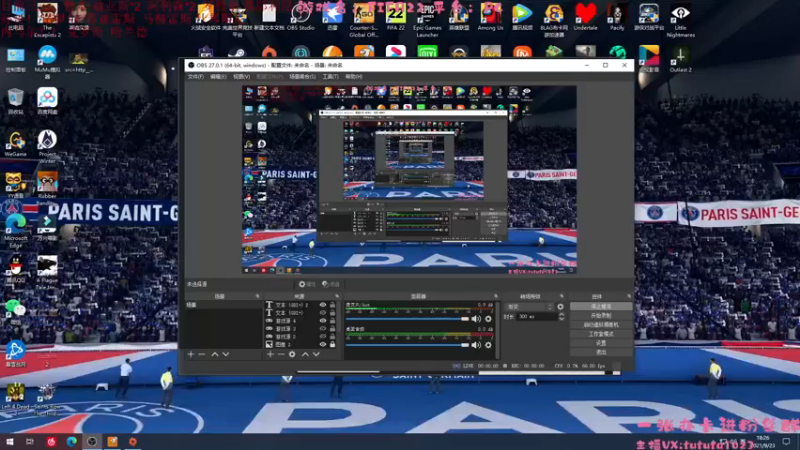Toggle lock on the 文本 (GDI+) 2 source

[333, 305]
